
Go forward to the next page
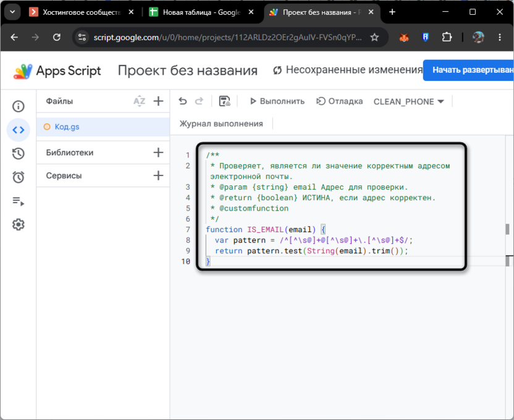pos(35,37)
